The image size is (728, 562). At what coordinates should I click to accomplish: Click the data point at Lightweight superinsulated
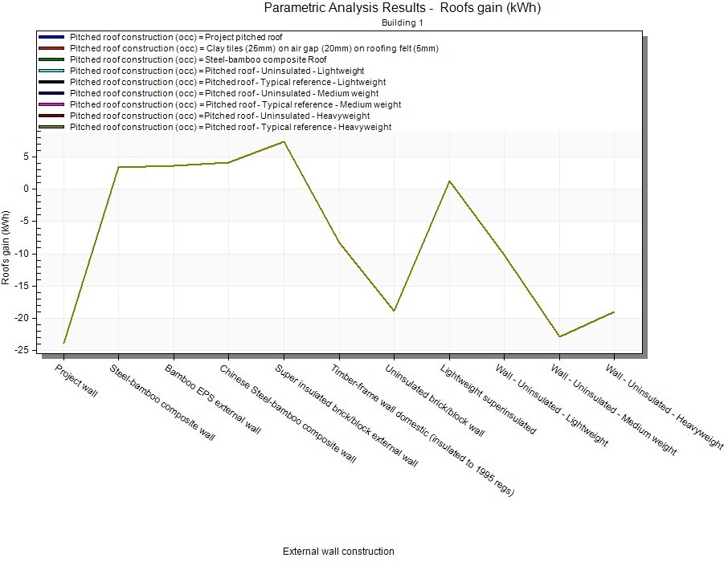pyautogui.click(x=449, y=181)
